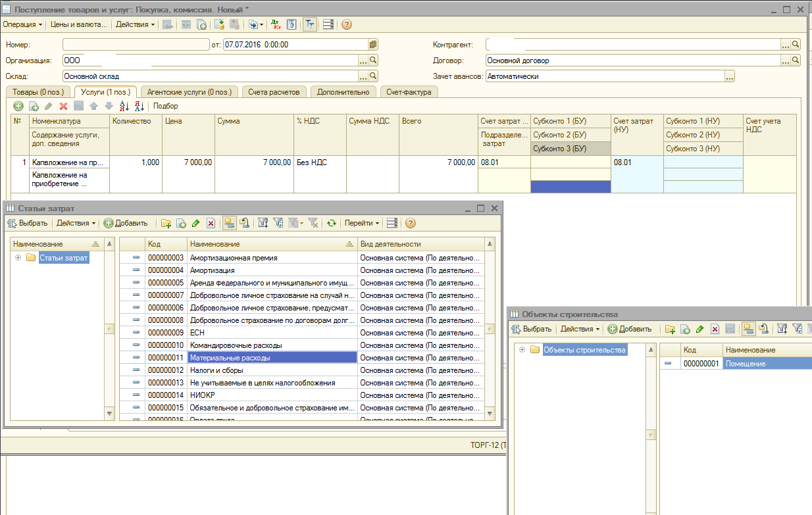Open the Товары (0 поз.) tab
The height and width of the screenshot is (515, 812).
pos(38,92)
